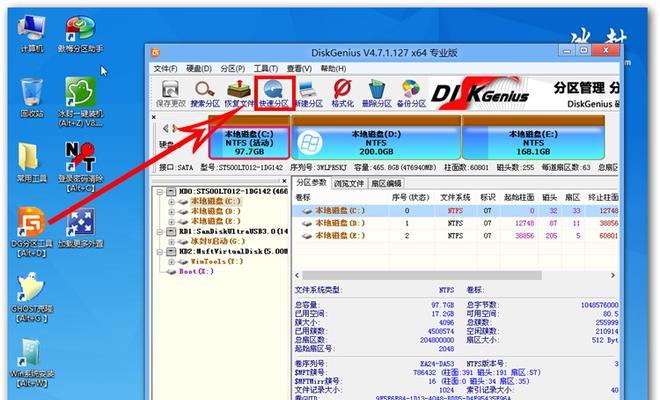Choose the 格式化 format tool
Image resolution: width=660 pixels, height=400 pixels.
[x=343, y=93]
